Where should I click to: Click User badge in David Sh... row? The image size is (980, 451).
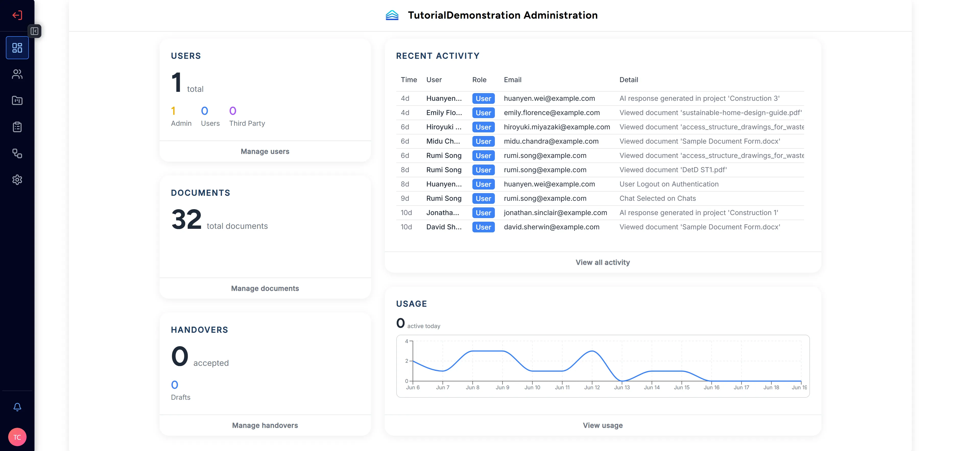[x=483, y=227]
